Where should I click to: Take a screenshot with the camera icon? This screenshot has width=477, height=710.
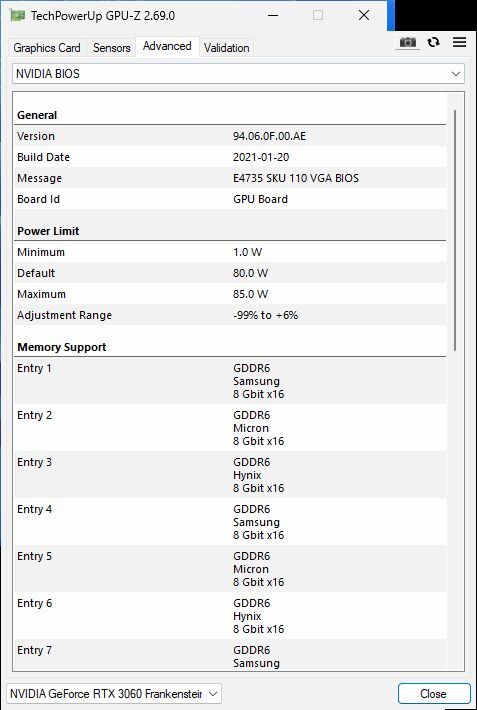[407, 43]
